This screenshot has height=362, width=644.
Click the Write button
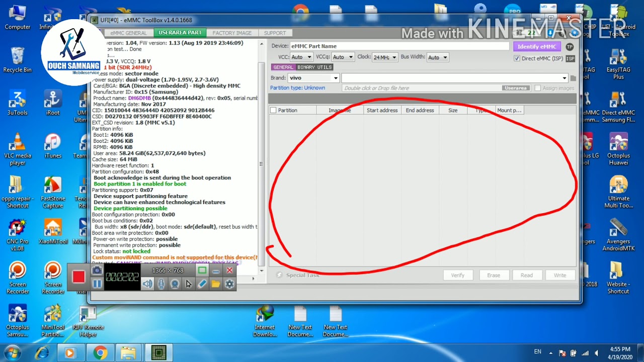(560, 275)
